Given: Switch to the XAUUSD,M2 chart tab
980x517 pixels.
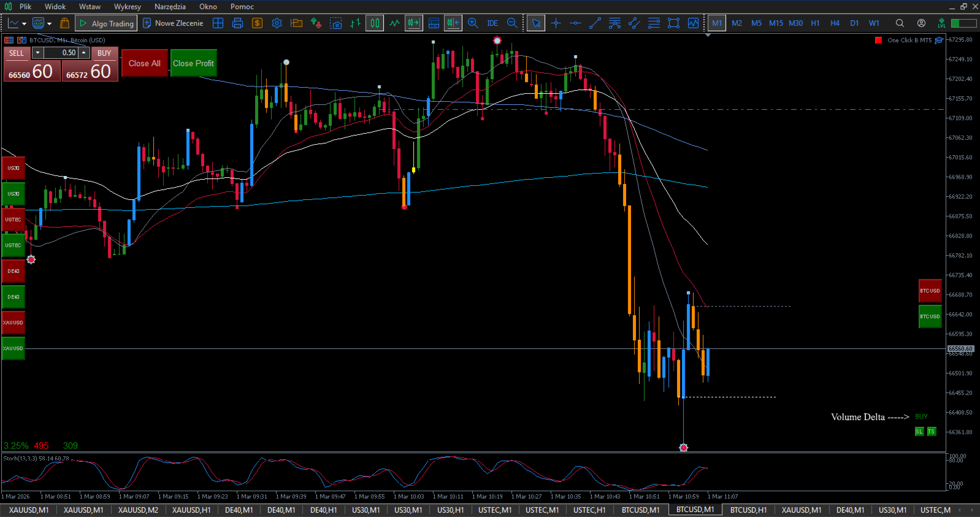Looking at the screenshot, I should tap(138, 510).
